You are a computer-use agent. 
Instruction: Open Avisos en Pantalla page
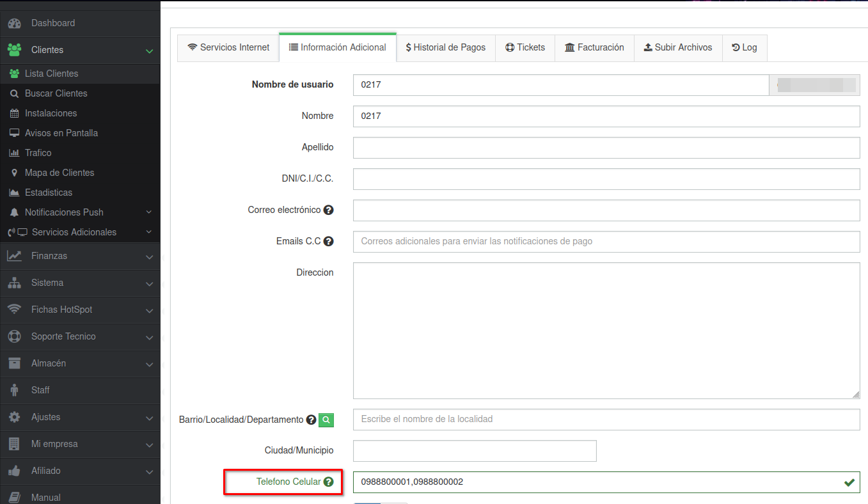point(61,133)
